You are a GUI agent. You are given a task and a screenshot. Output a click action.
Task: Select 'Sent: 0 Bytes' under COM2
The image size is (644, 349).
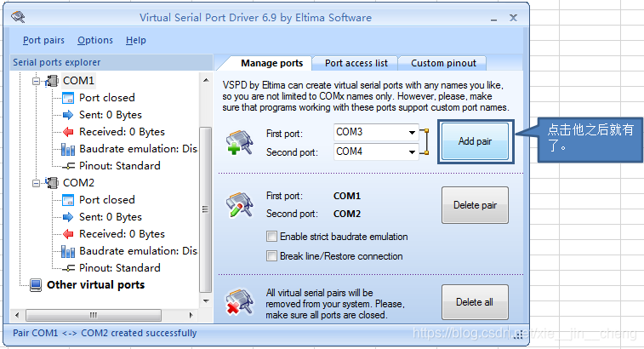111,216
